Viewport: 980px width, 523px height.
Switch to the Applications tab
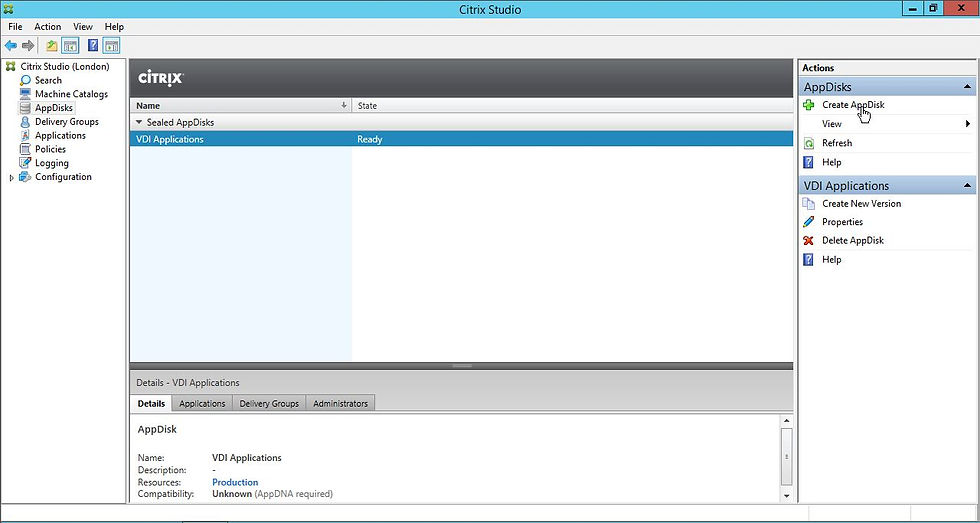pos(202,403)
